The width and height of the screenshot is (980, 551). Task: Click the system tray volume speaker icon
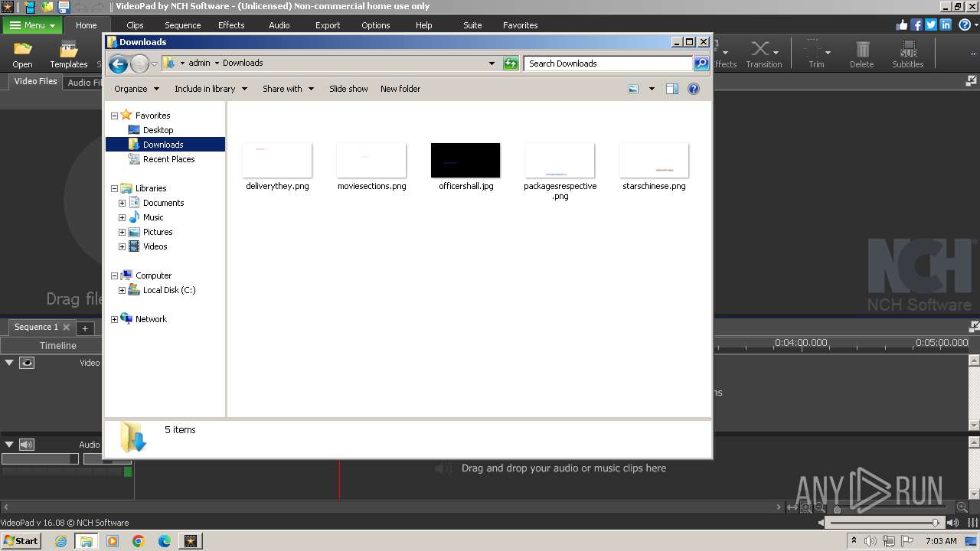[x=871, y=541]
